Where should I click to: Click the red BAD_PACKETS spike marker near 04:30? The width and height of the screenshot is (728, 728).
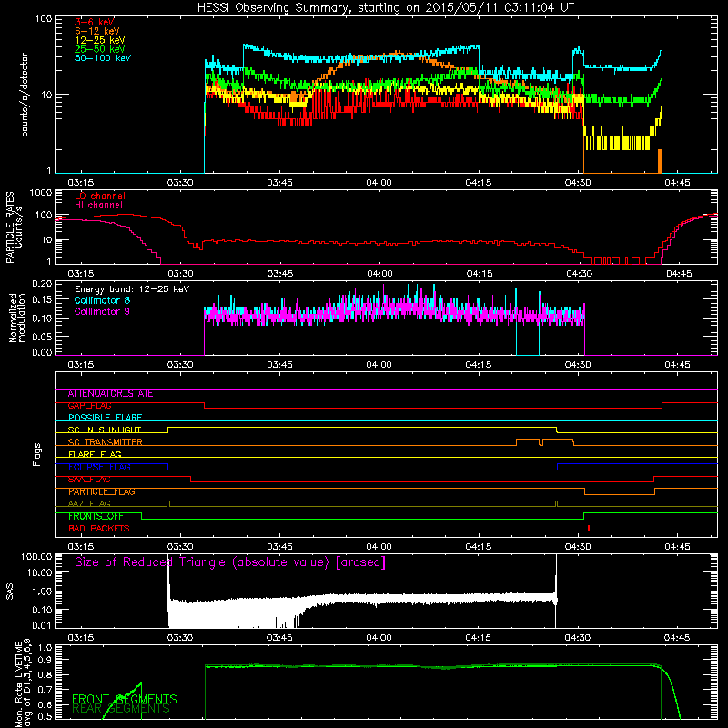[589, 528]
